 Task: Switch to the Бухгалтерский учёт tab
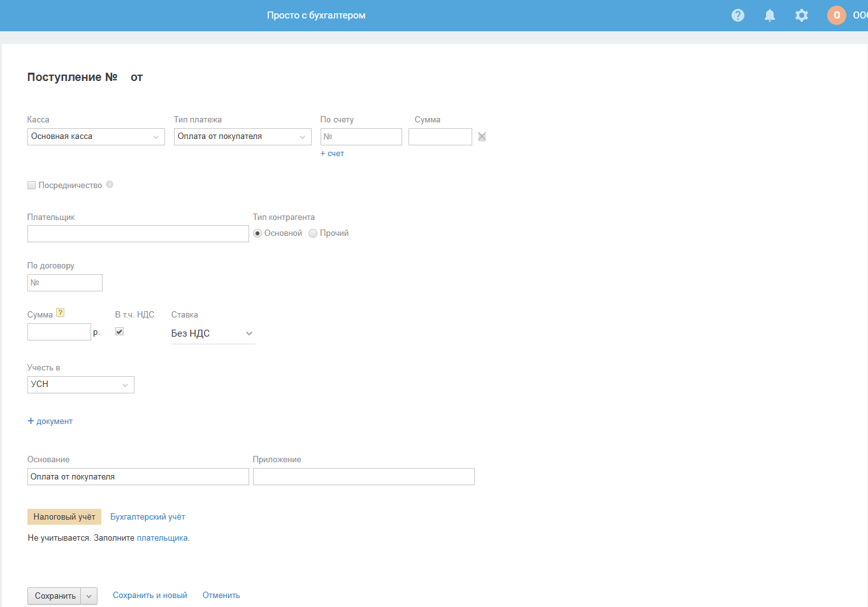point(148,517)
